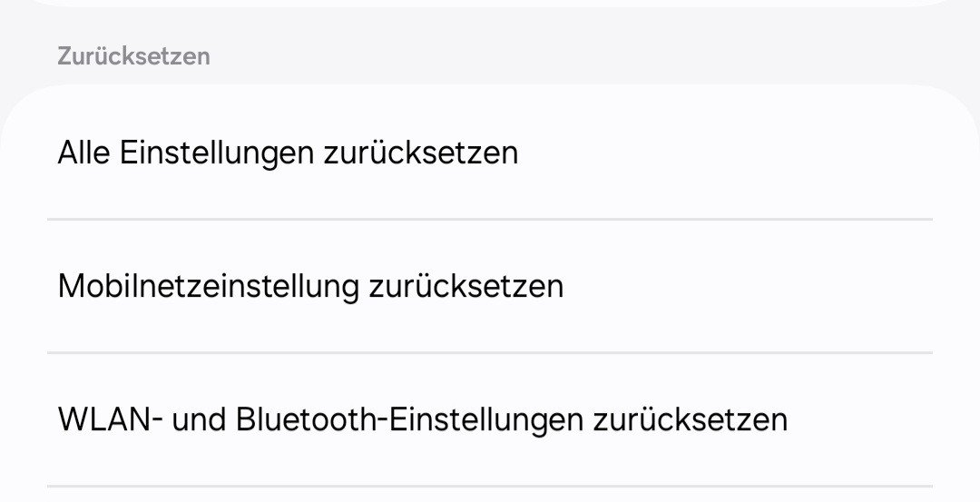Click the divider below Mobilnetzeinstellung zurücksetzen
Image resolution: width=980 pixels, height=502 pixels.
(x=490, y=352)
